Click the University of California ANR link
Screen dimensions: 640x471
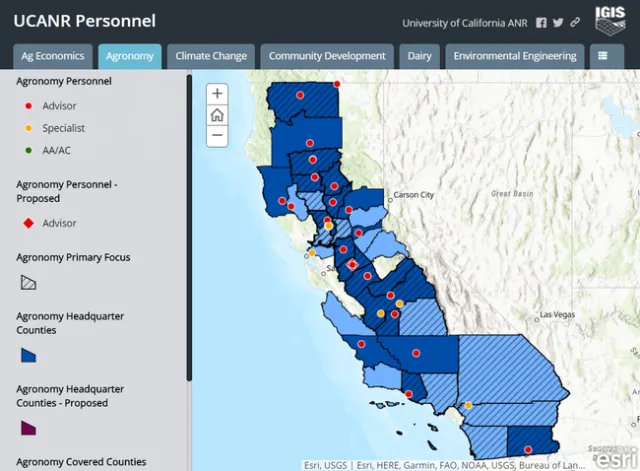pos(465,23)
